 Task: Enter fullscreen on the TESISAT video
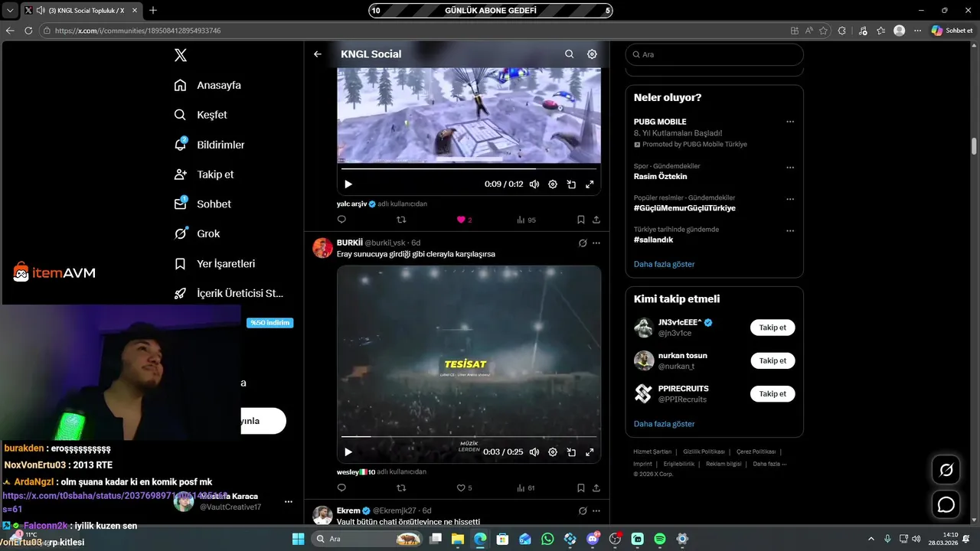point(590,452)
